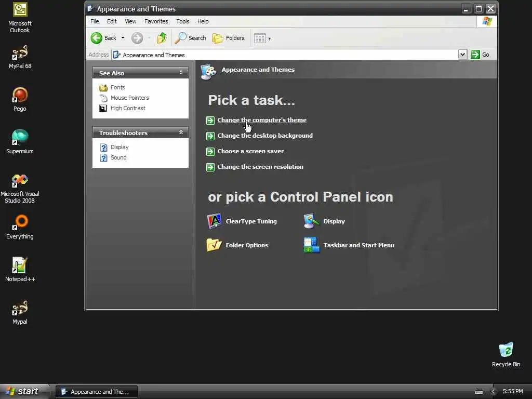Open the View menu
The image size is (532, 399).
tap(130, 21)
